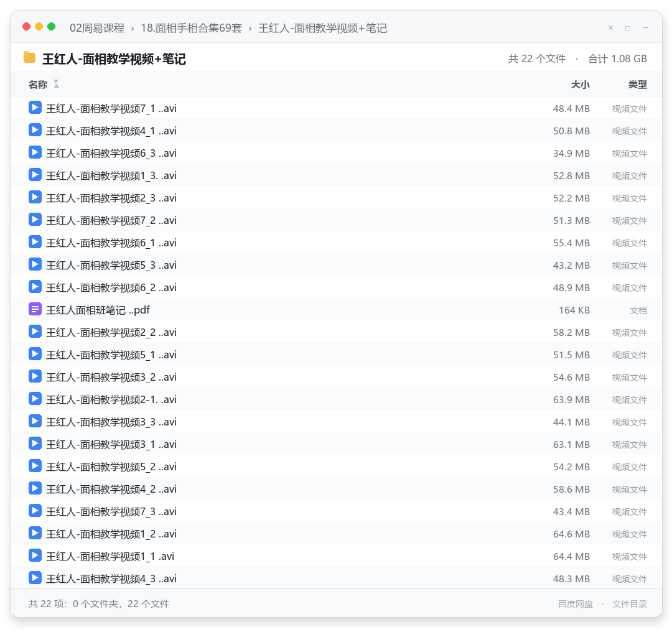Image resolution: width=672 pixels, height=632 pixels.
Task: Click the yellow minimize traffic light button
Action: [x=39, y=27]
